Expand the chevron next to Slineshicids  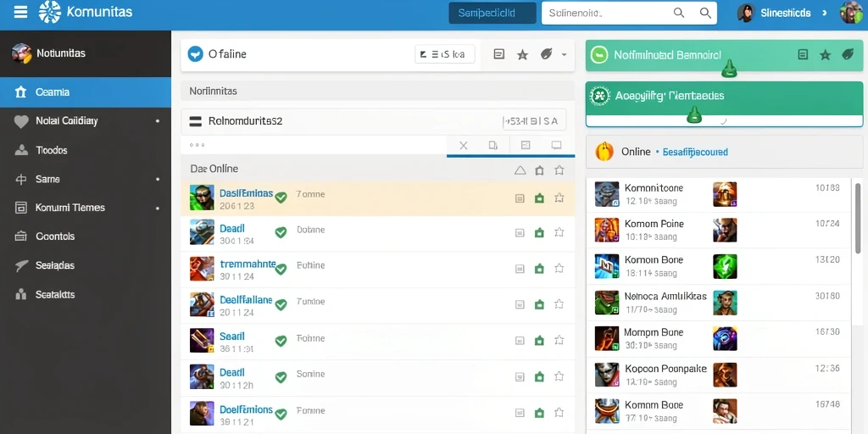pyautogui.click(x=825, y=13)
